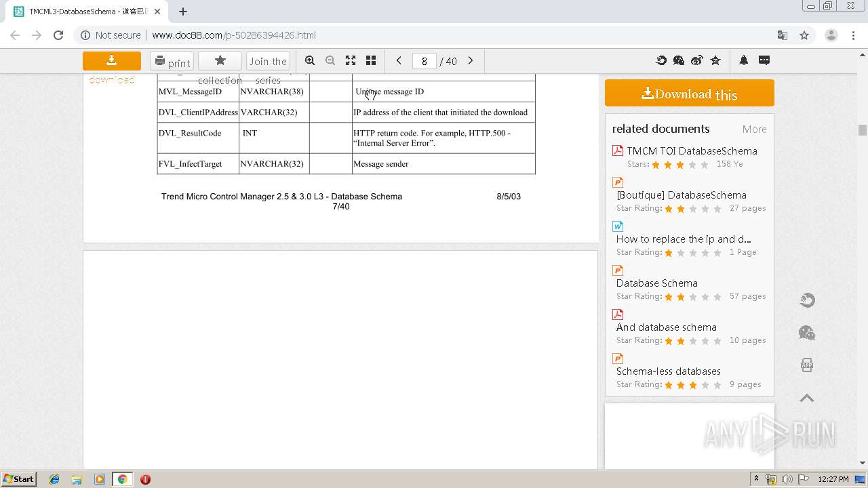The height and width of the screenshot is (488, 868).
Task: Click the floating WeChat icon on right
Action: tap(807, 333)
